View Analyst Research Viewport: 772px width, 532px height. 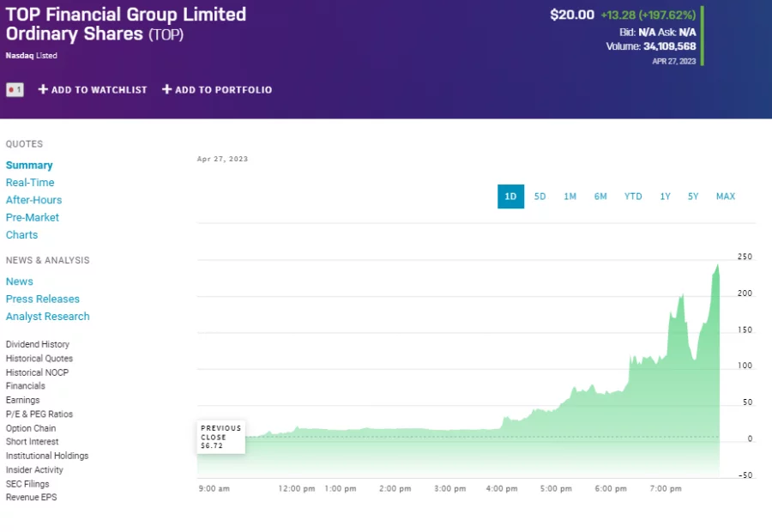tap(47, 316)
